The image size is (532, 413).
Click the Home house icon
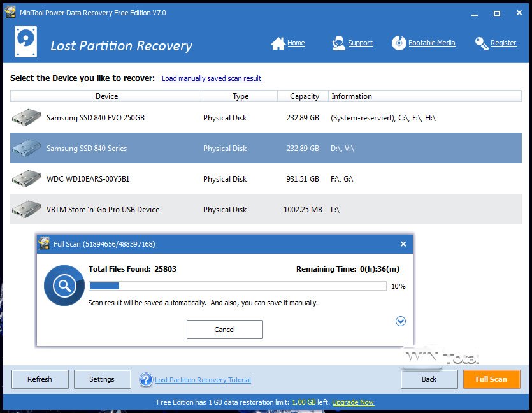pyautogui.click(x=278, y=43)
